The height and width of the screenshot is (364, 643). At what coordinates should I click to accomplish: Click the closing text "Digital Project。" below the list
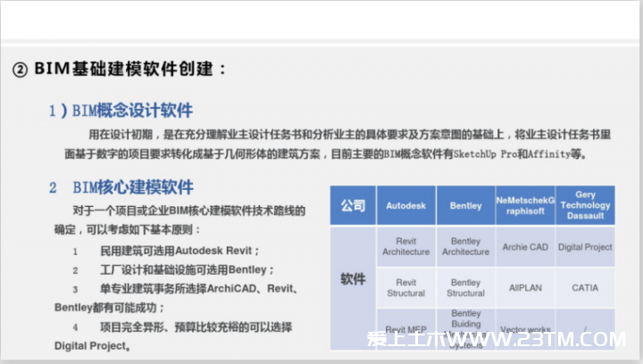[92, 346]
